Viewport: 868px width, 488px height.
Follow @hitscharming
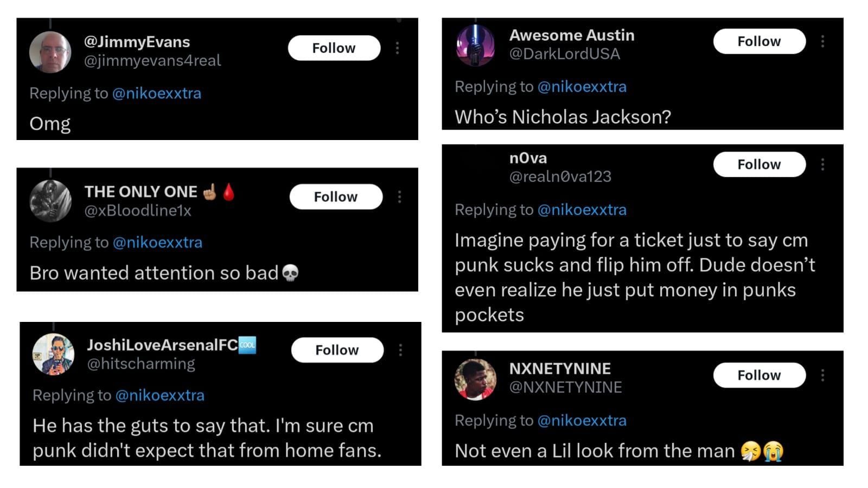[337, 350]
